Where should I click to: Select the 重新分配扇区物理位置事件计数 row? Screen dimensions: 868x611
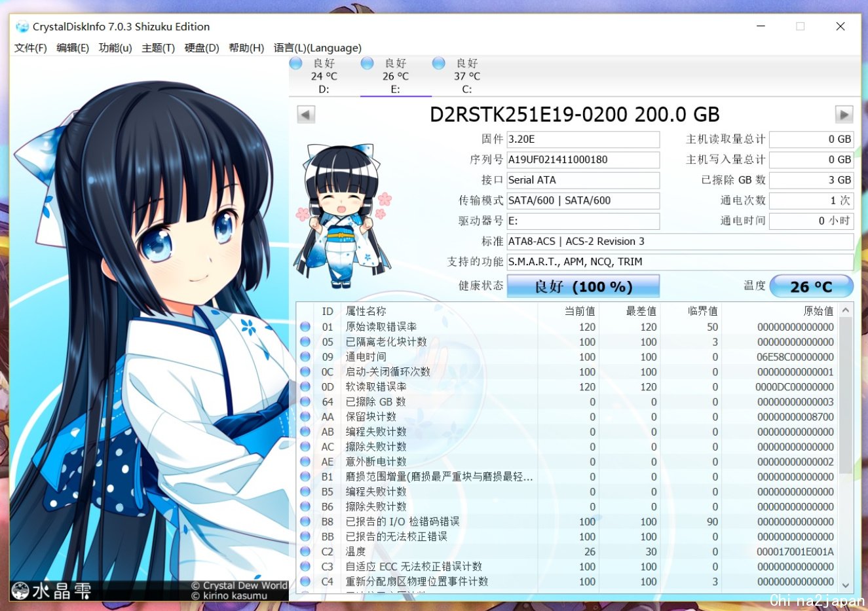click(x=567, y=582)
